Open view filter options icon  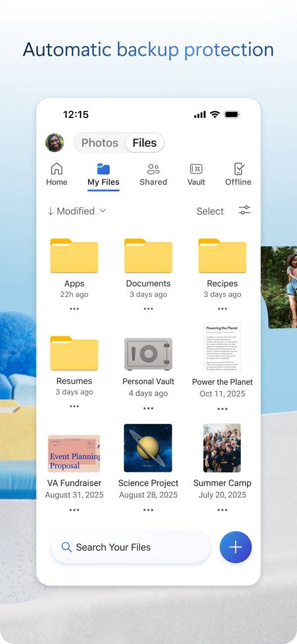(x=245, y=211)
